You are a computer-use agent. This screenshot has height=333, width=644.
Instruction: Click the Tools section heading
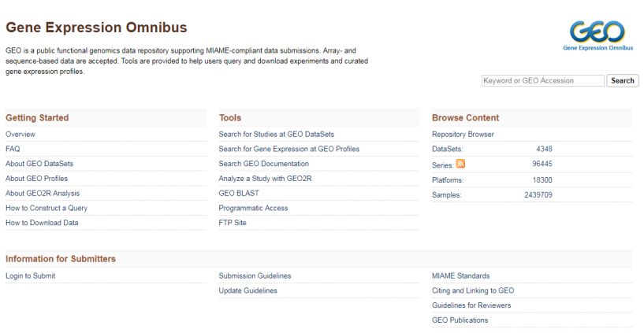(x=230, y=118)
